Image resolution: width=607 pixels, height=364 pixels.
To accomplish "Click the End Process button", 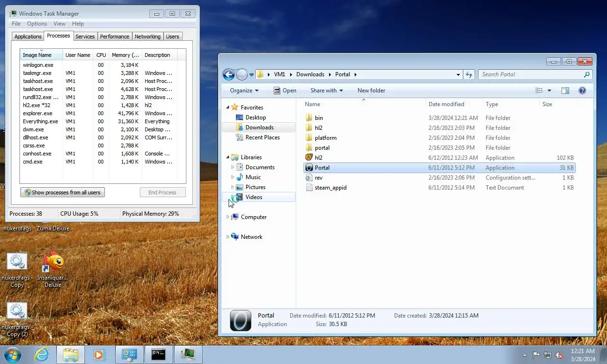I will 162,192.
